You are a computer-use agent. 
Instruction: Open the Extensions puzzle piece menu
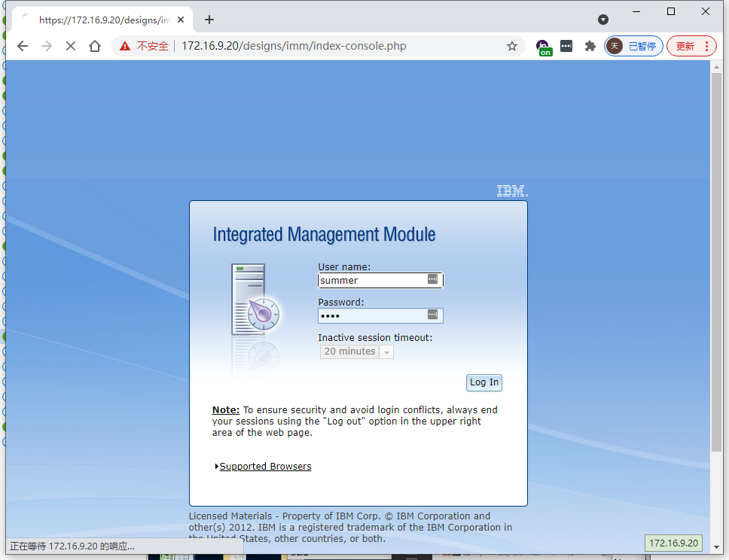590,46
